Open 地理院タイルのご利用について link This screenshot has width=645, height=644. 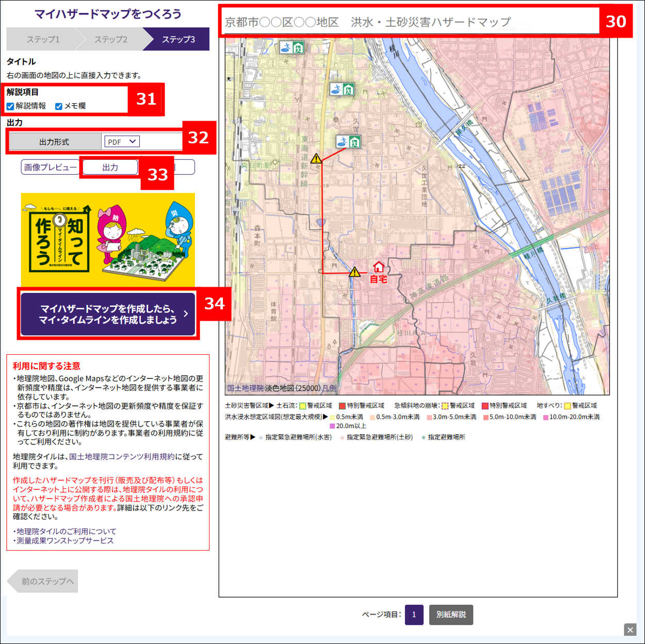[x=67, y=531]
